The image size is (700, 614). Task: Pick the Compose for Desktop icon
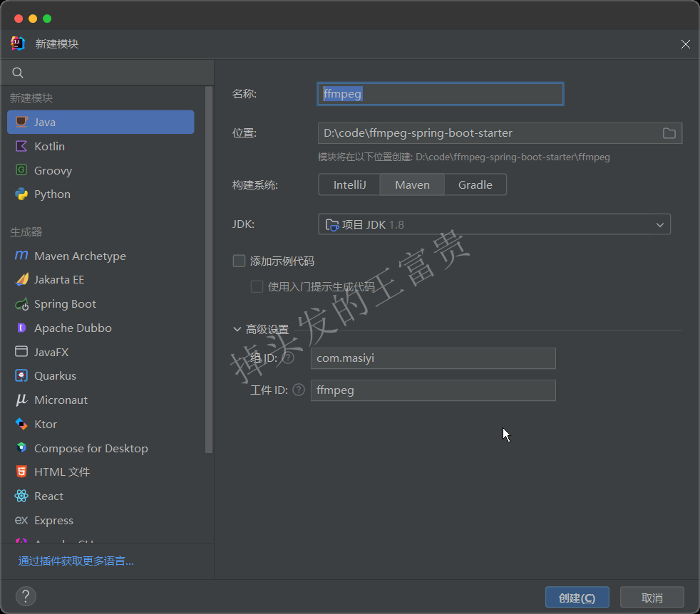[x=21, y=447]
